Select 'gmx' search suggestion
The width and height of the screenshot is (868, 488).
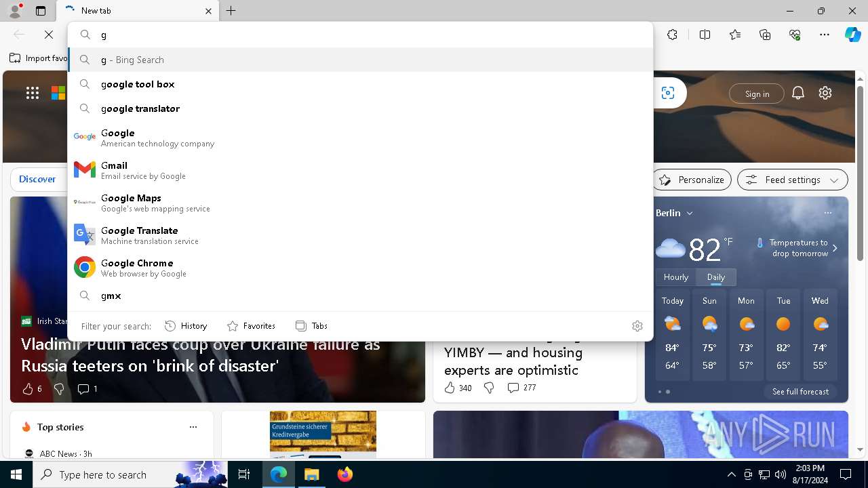[360, 296]
